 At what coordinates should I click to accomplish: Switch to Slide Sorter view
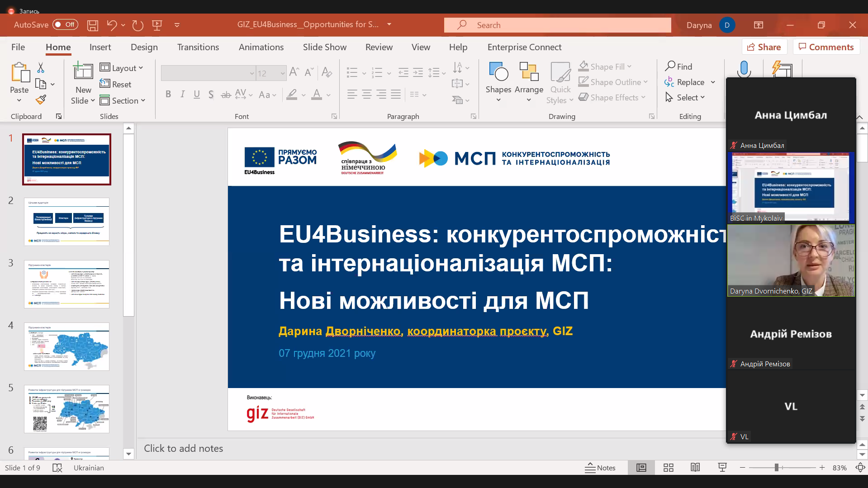pos(668,468)
